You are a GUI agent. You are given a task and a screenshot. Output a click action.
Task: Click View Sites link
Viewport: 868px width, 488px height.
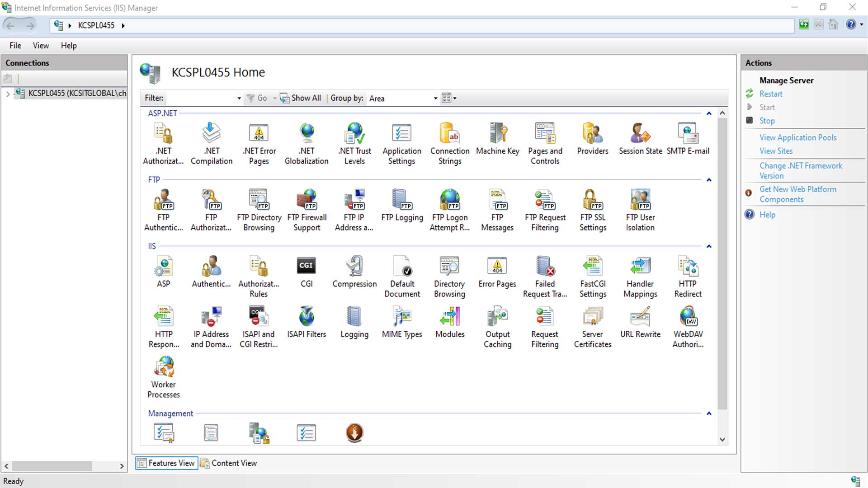pos(776,151)
